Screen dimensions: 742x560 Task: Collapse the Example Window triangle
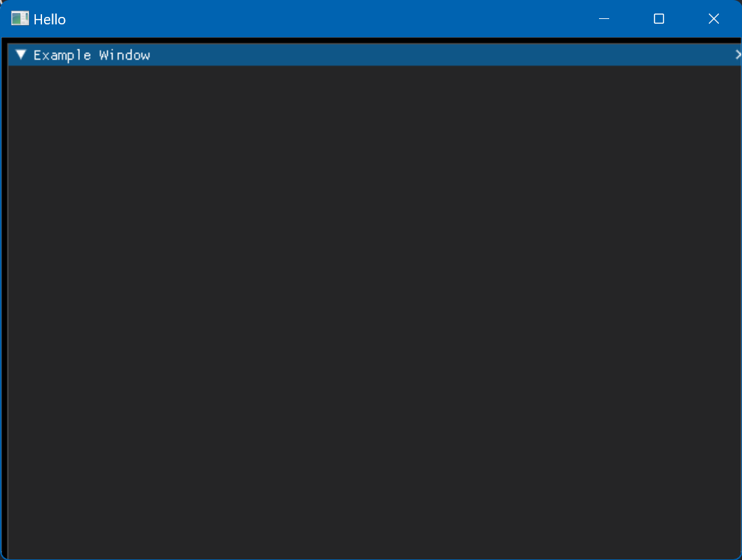(20, 54)
